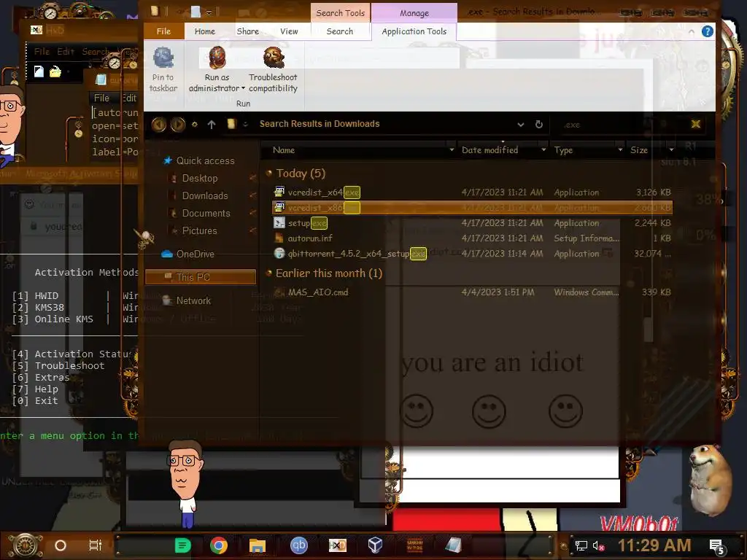The width and height of the screenshot is (747, 560).
Task: Click the network tray icon
Action: tap(581, 545)
